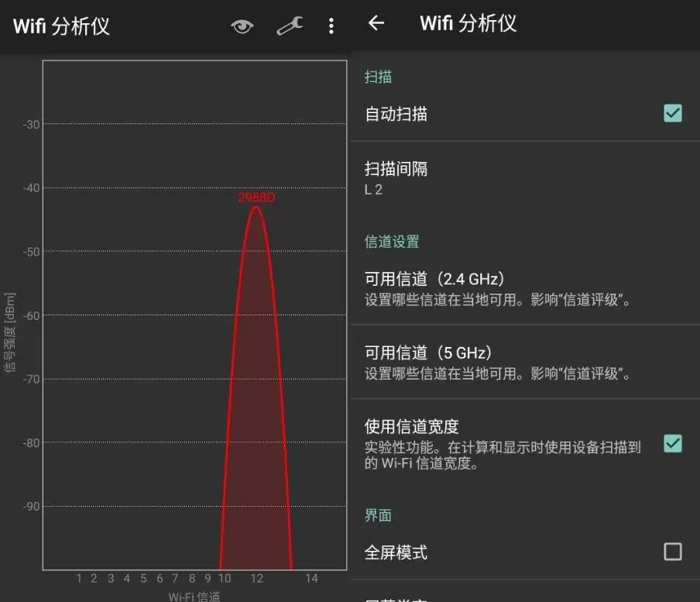The height and width of the screenshot is (602, 700).
Task: Click the Wifi 分析仪 title above chart
Action: 61,26
